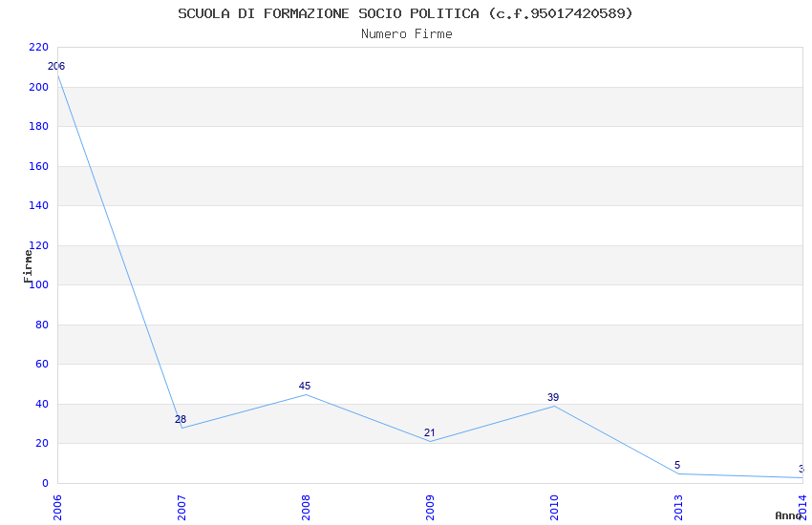Click the y-axis value 20

click(42, 443)
